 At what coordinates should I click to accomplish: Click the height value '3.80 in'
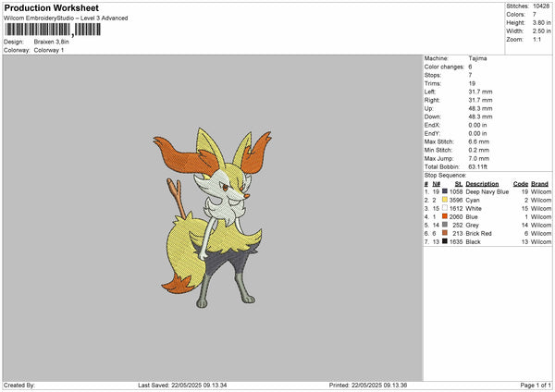541,22
